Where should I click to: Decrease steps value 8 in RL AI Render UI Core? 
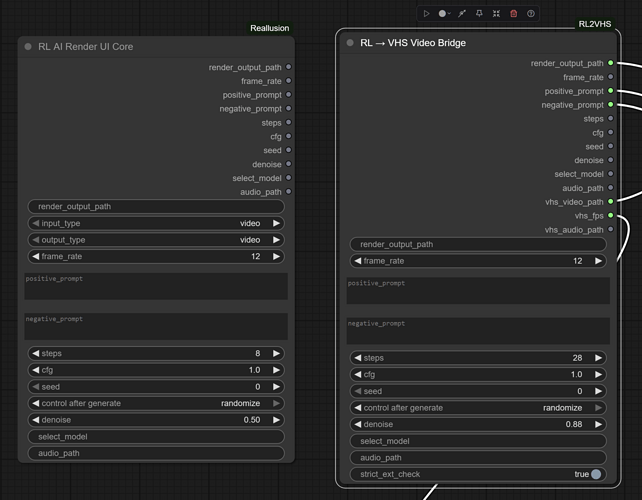click(x=36, y=353)
